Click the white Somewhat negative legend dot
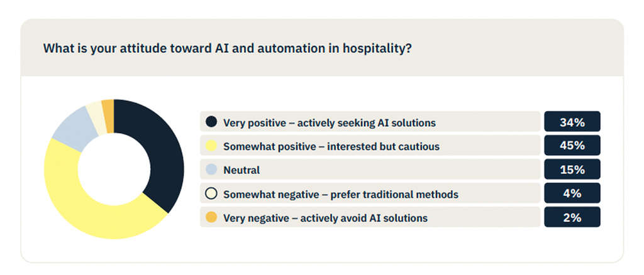Viewport: 644px width, 275px height. (x=211, y=193)
